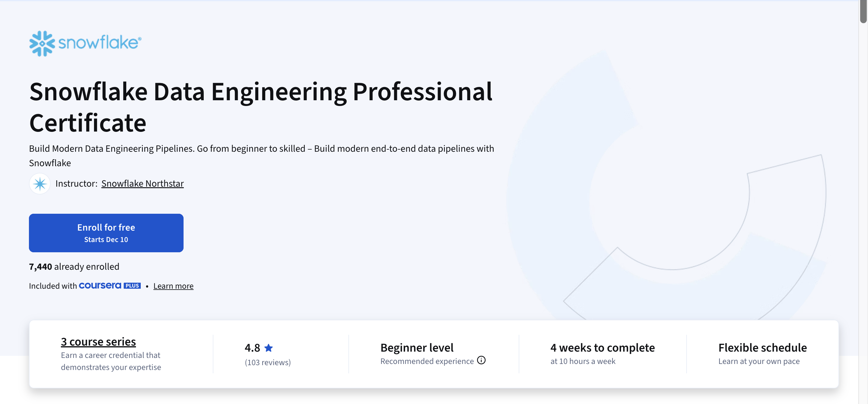Image resolution: width=868 pixels, height=404 pixels.
Task: Click the blue star beside the 4.8 rating
Action: [269, 348]
